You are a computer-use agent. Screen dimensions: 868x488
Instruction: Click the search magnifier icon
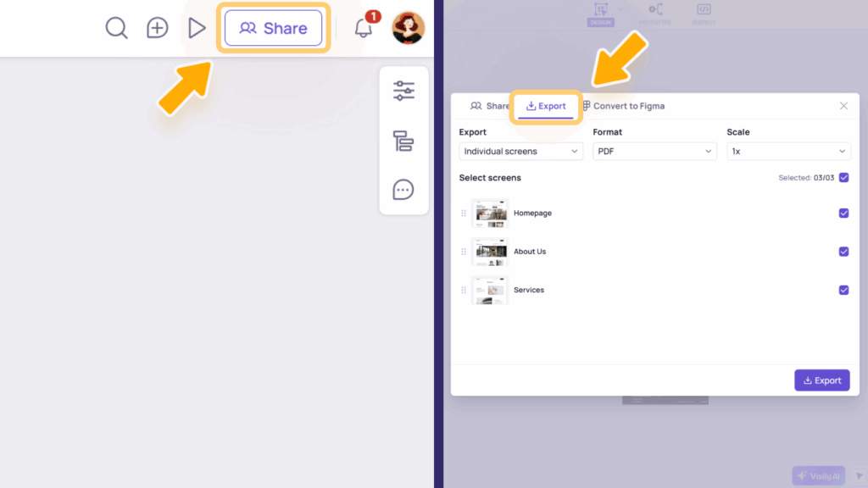pos(116,28)
